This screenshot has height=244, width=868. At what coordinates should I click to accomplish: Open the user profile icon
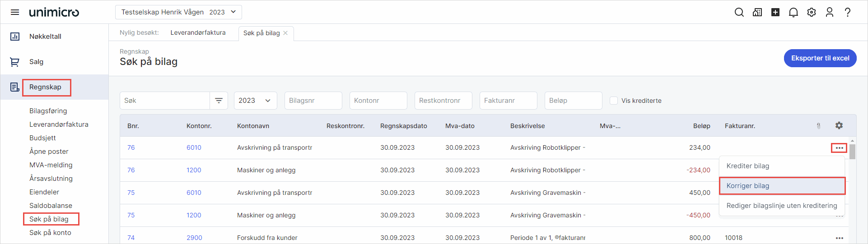829,12
